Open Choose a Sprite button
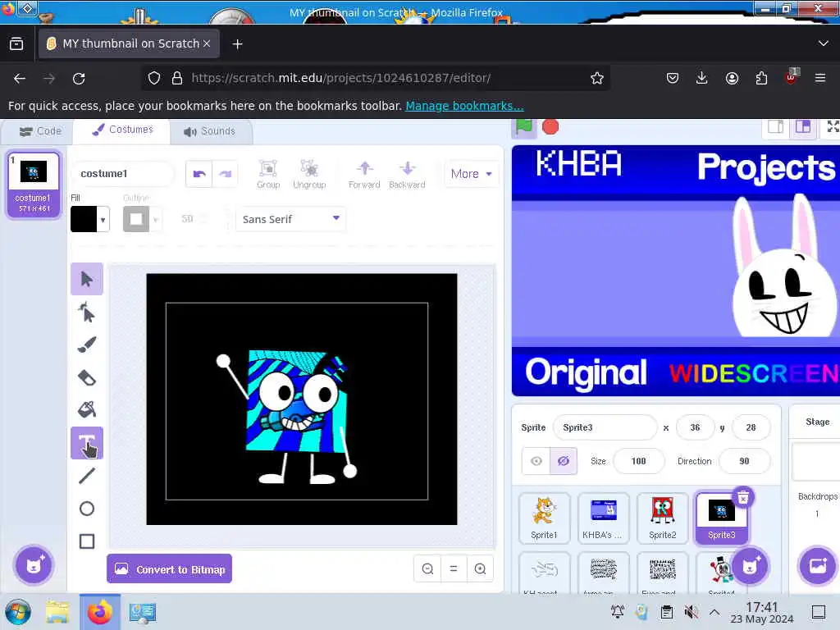Screen dimensions: 840x630 tap(751, 566)
